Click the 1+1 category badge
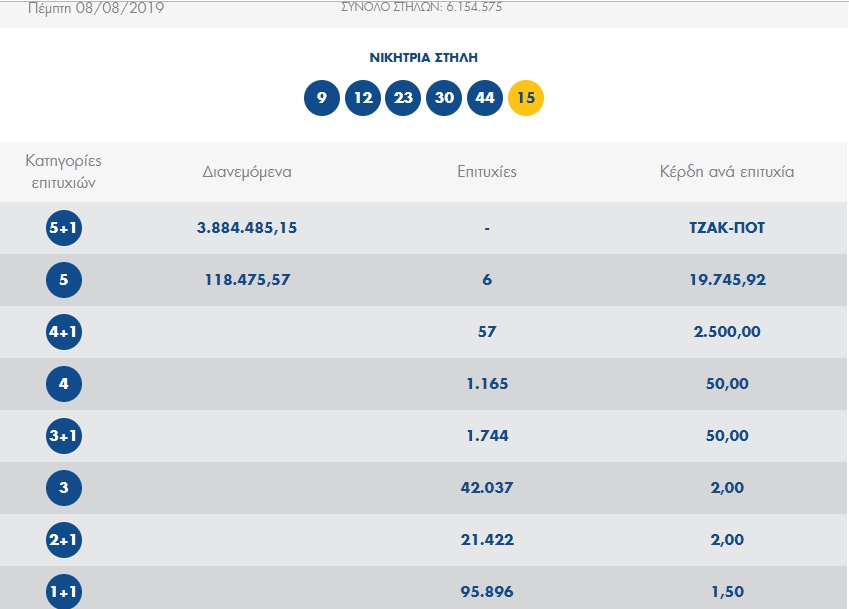 64,591
